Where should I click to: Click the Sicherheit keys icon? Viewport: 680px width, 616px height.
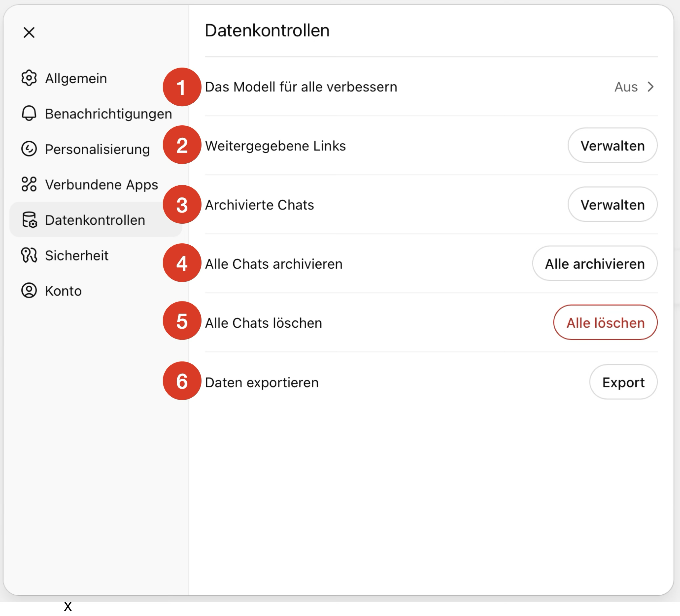[x=29, y=255]
